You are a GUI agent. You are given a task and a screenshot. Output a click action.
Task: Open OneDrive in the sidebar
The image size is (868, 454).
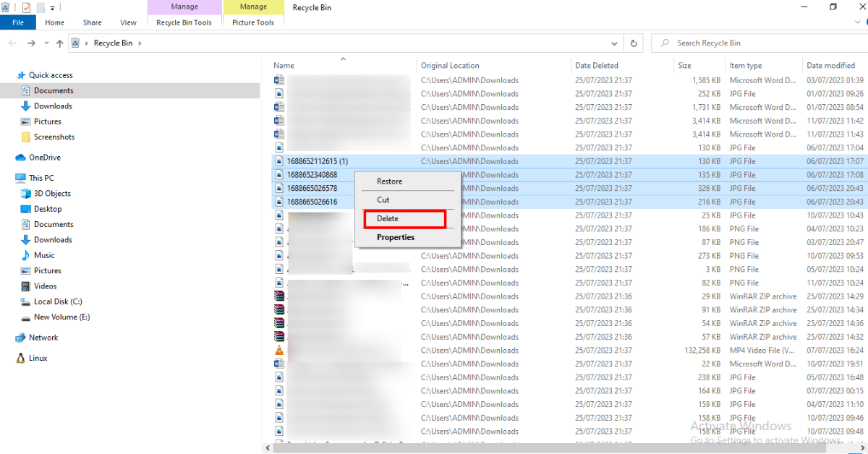pos(44,158)
